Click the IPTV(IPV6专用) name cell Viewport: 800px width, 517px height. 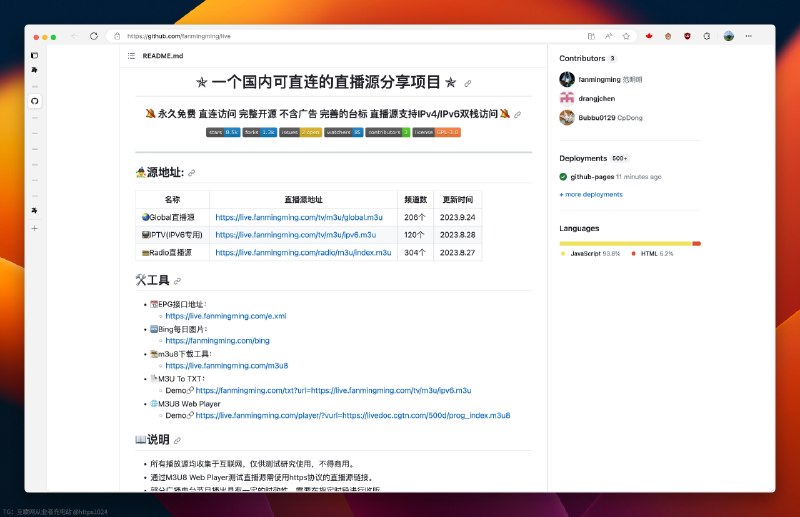[x=172, y=235]
